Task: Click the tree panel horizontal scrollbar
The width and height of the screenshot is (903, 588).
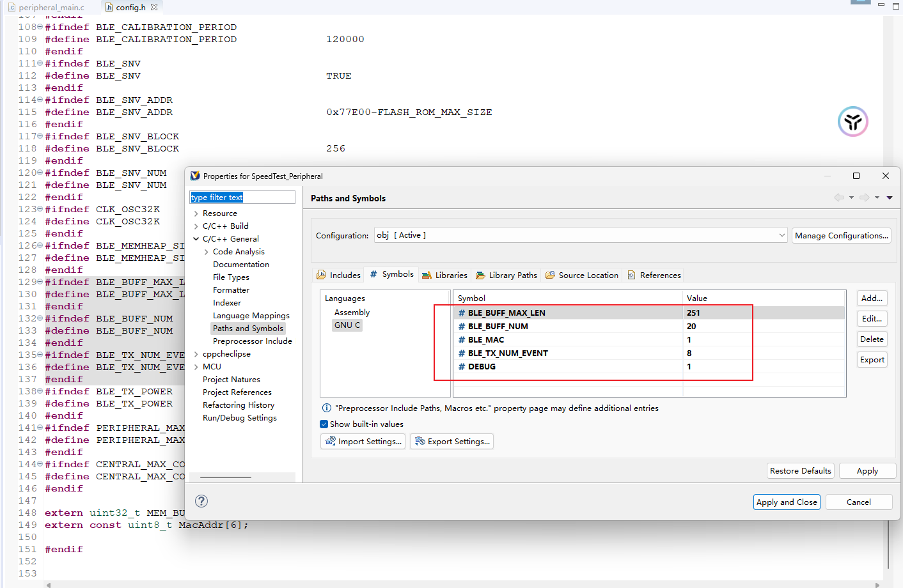Action: 226,477
